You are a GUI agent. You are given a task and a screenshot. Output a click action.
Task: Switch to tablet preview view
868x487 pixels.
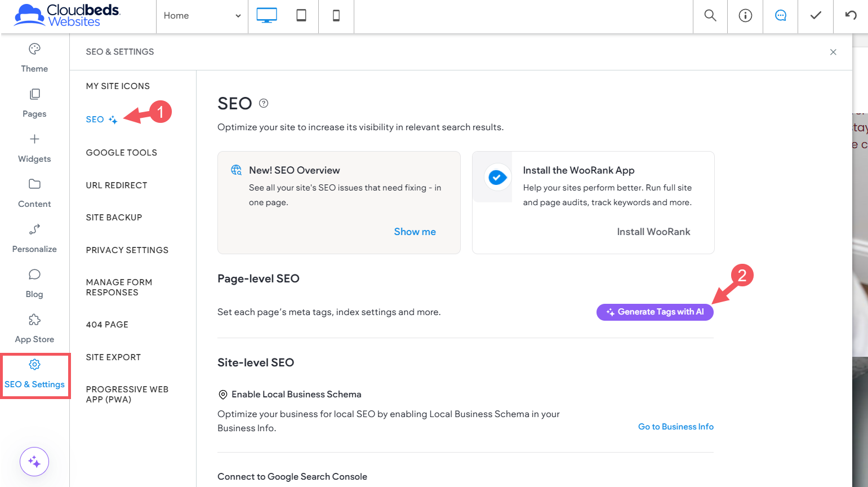pos(301,16)
